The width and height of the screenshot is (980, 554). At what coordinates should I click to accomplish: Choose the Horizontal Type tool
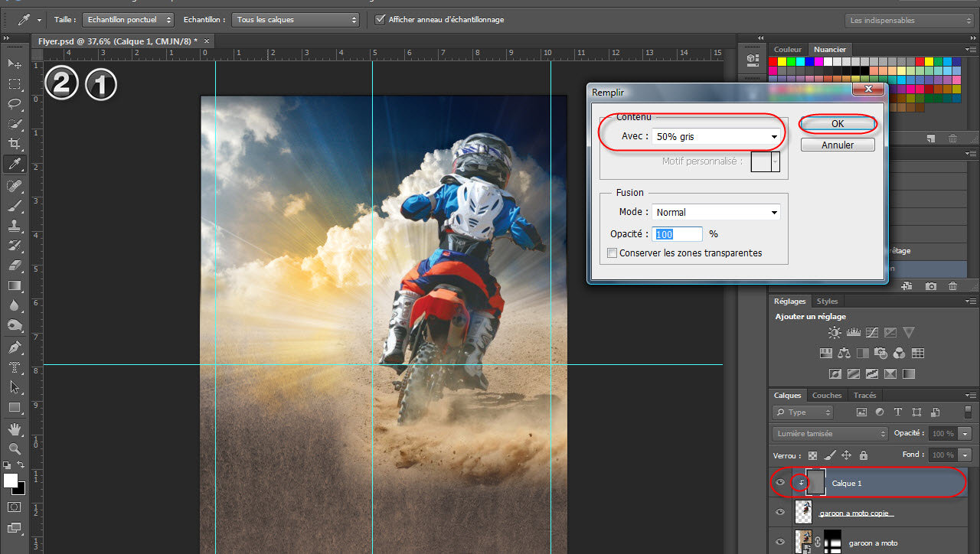tap(14, 367)
